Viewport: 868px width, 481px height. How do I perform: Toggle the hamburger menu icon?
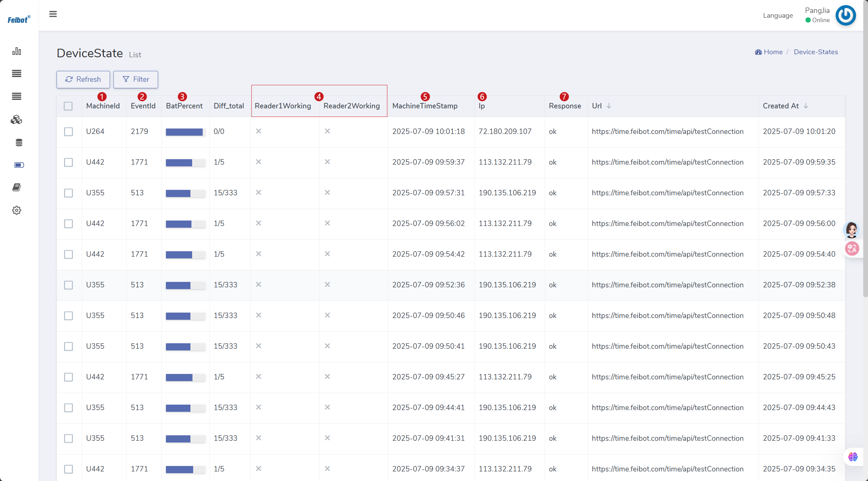point(53,14)
